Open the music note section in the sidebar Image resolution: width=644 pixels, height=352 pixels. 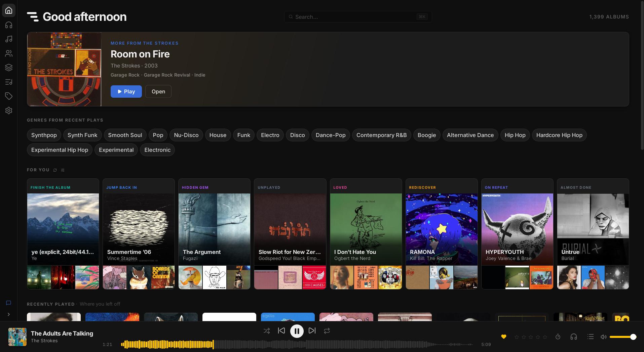(9, 39)
